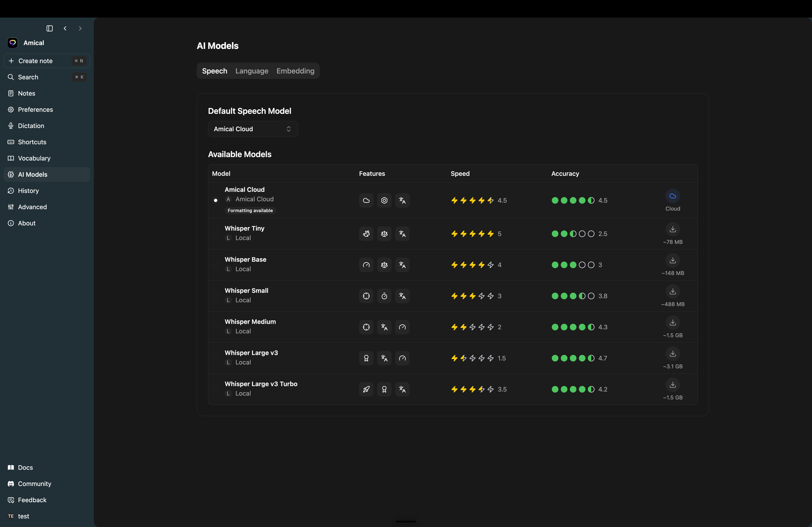
Task: Open Shortcuts settings
Action: pyautogui.click(x=47, y=142)
